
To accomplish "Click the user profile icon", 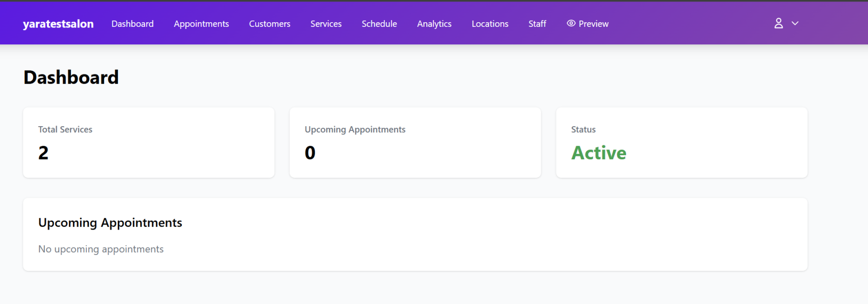I will coord(779,23).
